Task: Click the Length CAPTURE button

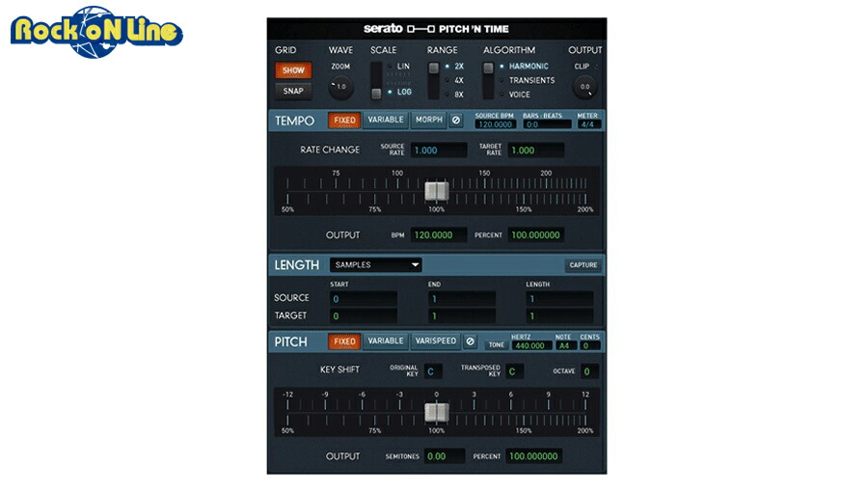Action: click(583, 265)
